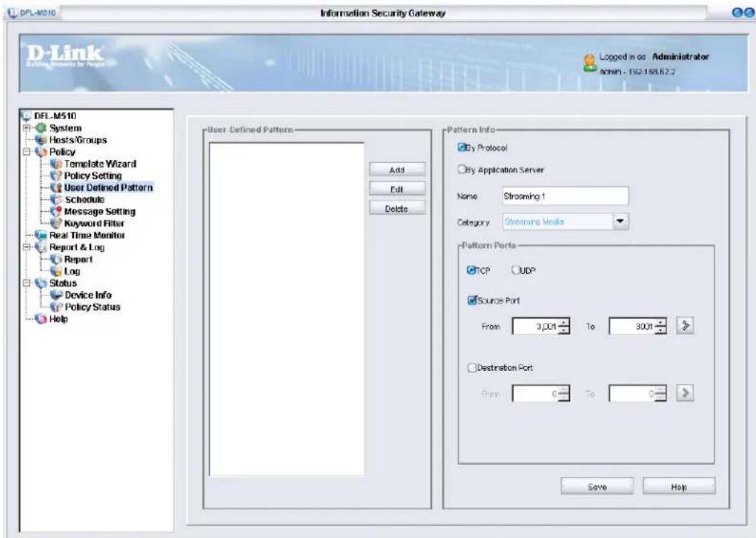
Task: Select Hosts/Groups tree item
Action: 78,140
